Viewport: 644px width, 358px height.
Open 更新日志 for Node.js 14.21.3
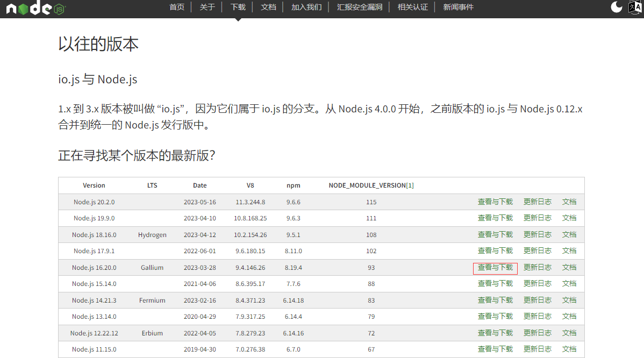[537, 300]
